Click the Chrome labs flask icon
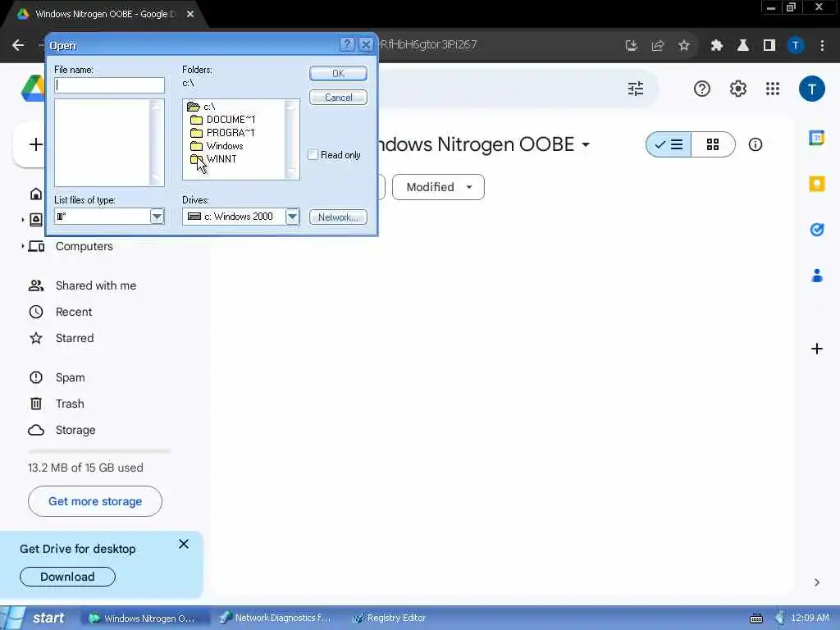The width and height of the screenshot is (840, 630). (x=743, y=46)
